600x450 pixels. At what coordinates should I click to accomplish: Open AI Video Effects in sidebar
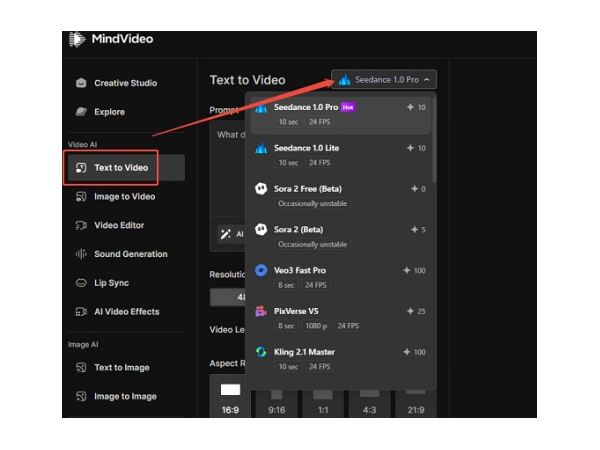(125, 312)
